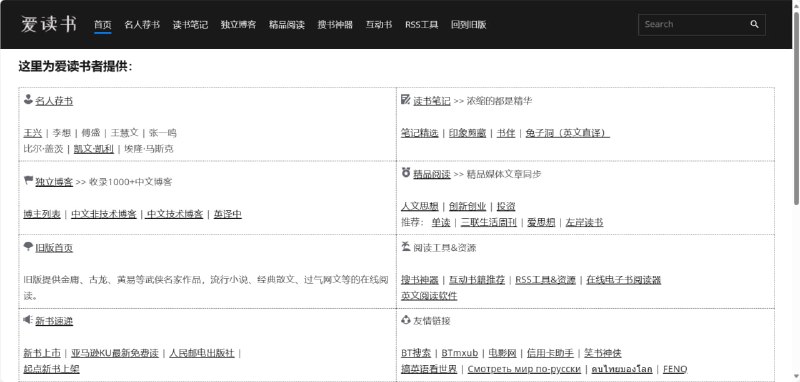Open 读书笔记 in the top navigation
This screenshot has width=800, height=382.
[x=190, y=24]
